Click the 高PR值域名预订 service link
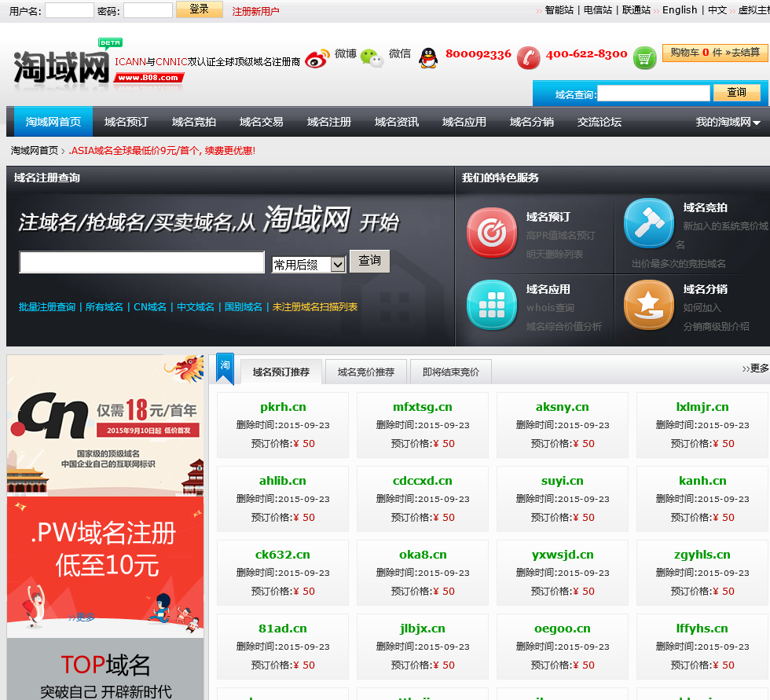 tap(561, 236)
